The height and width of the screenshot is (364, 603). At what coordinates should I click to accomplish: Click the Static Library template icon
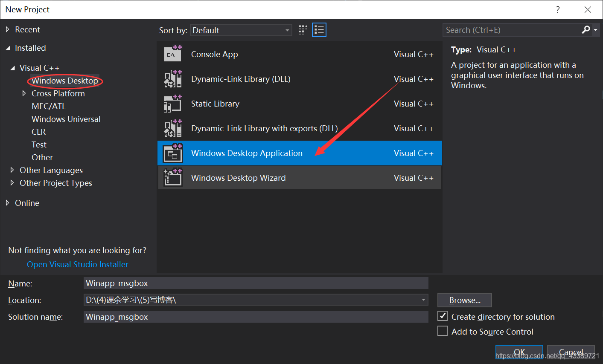tap(173, 104)
